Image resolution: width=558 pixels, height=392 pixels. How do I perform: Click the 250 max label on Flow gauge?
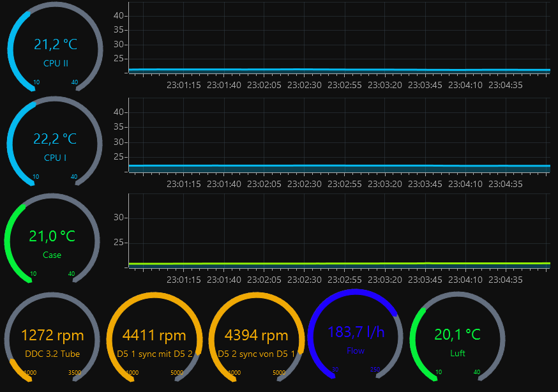[x=375, y=370]
